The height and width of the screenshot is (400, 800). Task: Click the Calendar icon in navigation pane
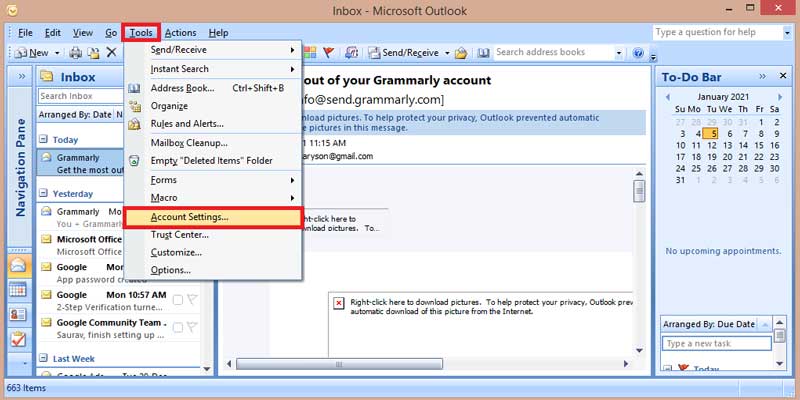18,290
